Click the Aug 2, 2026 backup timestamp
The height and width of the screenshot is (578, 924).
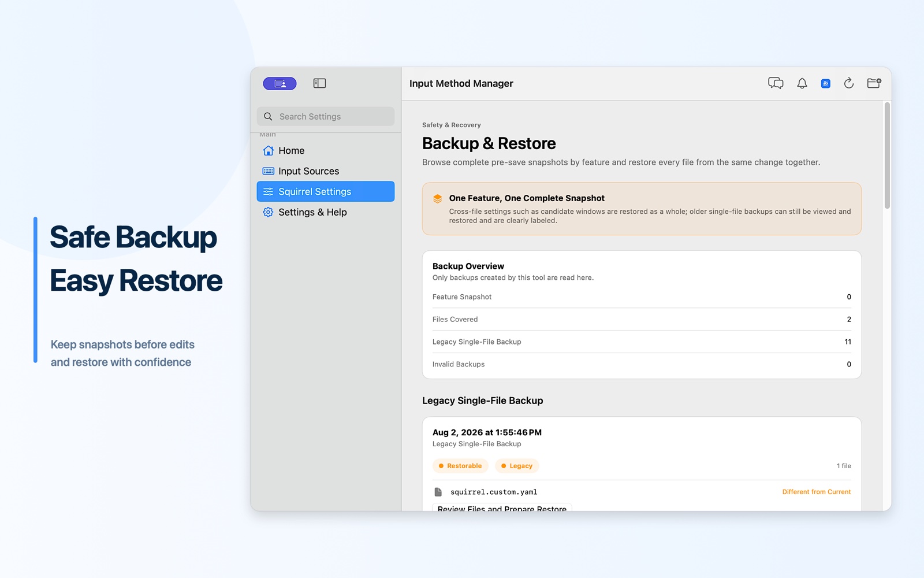487,432
